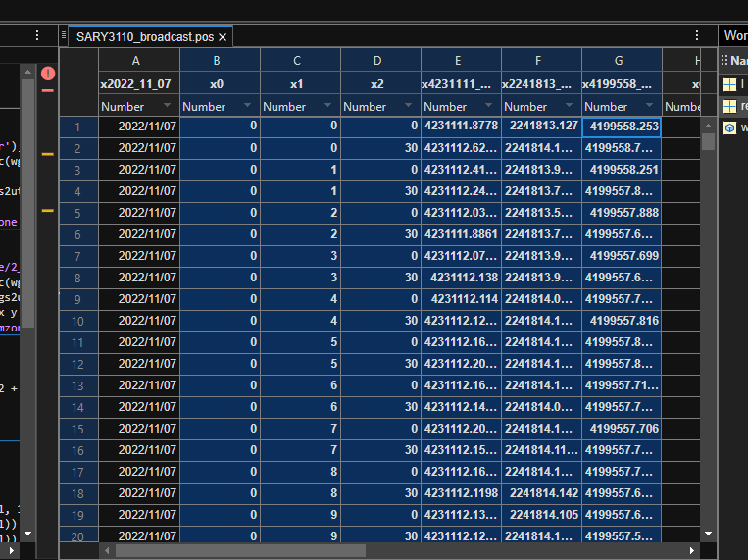
Task: Select cell 4199557.699 in row 7
Action: pyautogui.click(x=622, y=256)
